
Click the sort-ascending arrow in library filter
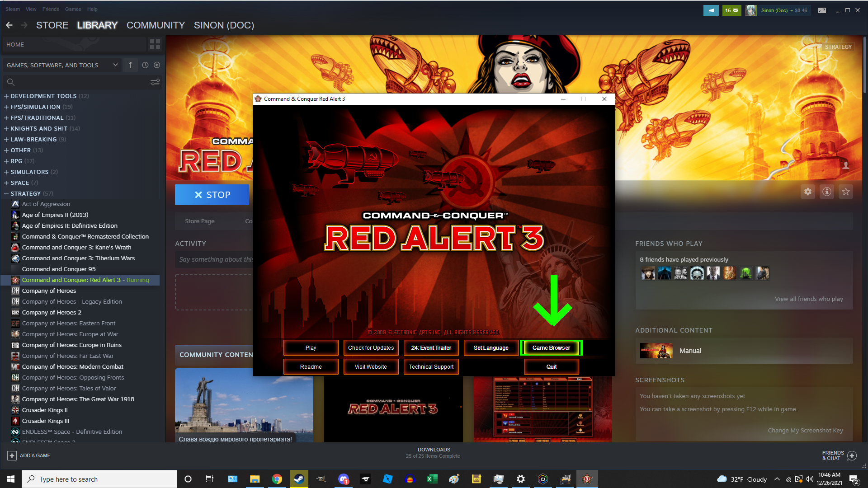(131, 65)
